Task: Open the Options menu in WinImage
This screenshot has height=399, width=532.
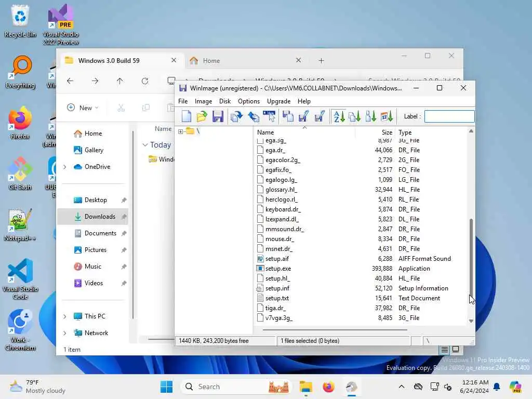Action: tap(249, 101)
